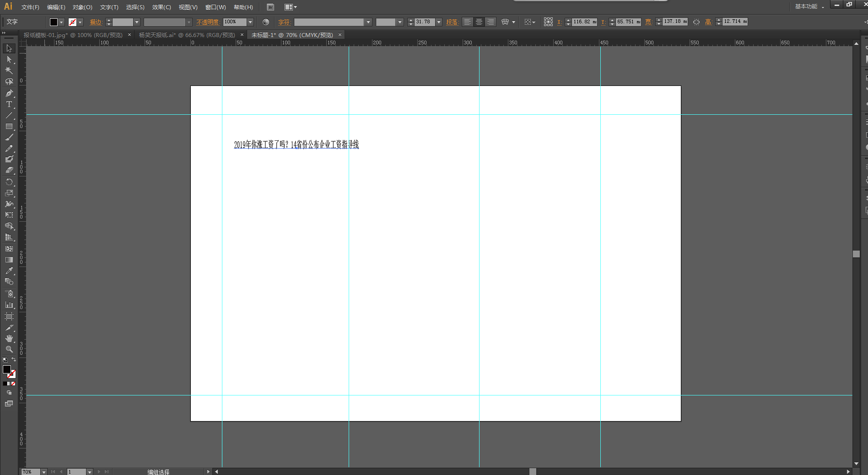Switch to the 报纸模板-01.jpg tab
868x475 pixels.
coord(73,35)
